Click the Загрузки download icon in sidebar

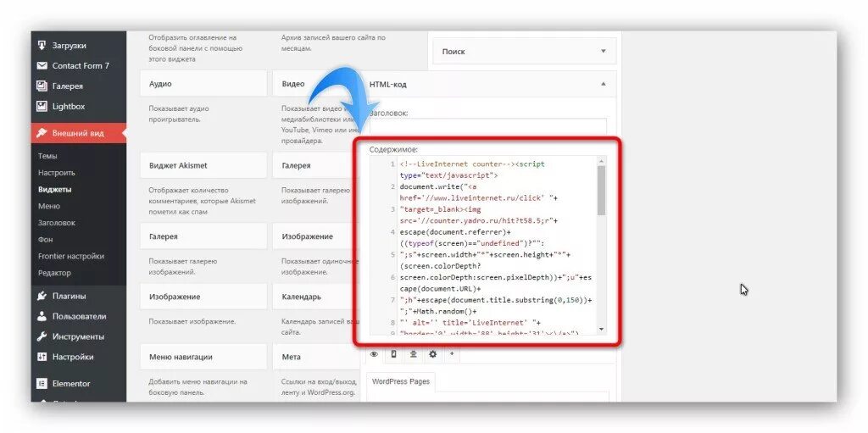point(42,46)
